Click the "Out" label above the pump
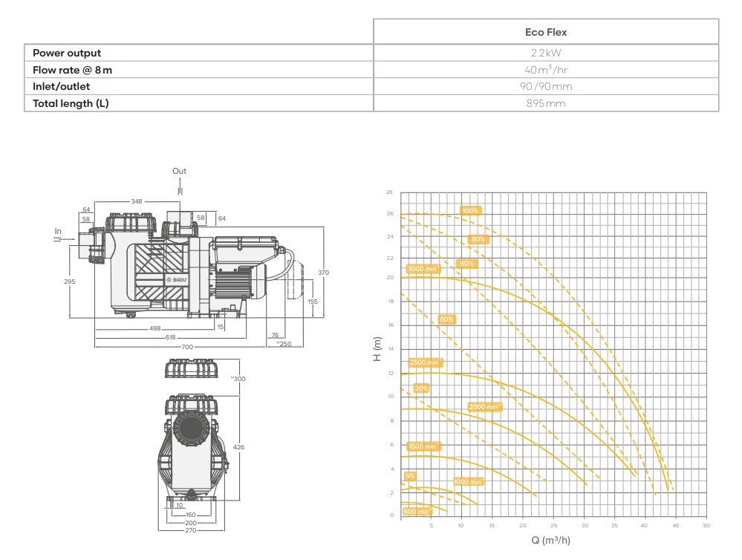The width and height of the screenshot is (742, 560). tap(179, 171)
